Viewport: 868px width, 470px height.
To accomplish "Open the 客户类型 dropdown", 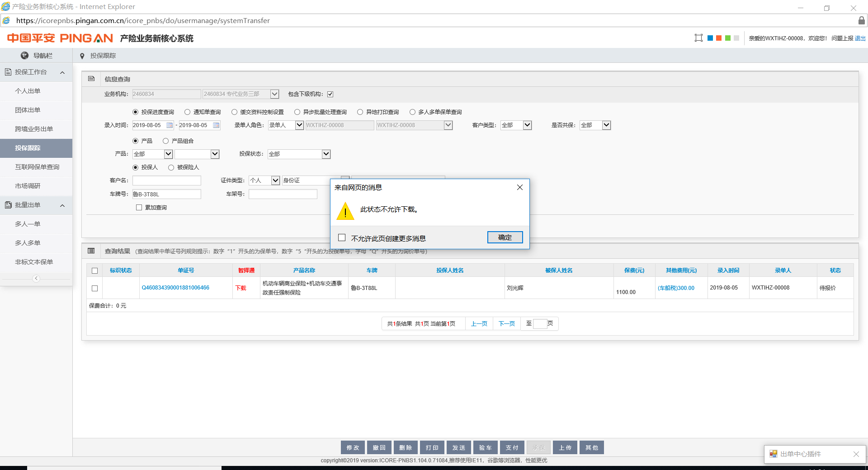I will coord(527,125).
